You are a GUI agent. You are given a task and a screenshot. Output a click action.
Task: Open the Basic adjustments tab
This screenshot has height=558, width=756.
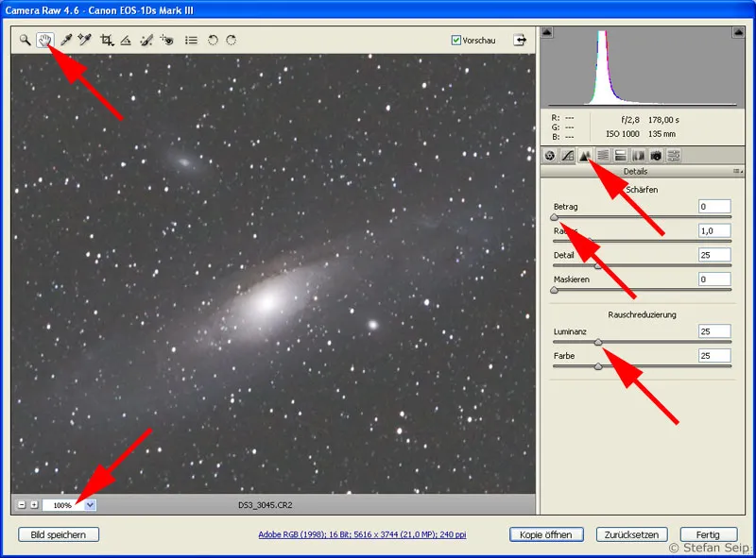[550, 156]
